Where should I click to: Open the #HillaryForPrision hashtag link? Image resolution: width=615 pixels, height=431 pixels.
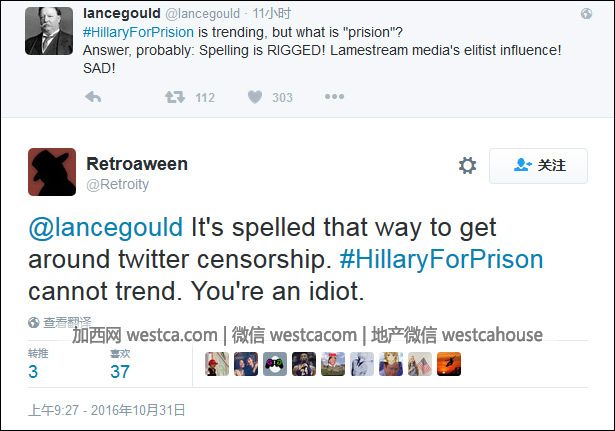138,32
